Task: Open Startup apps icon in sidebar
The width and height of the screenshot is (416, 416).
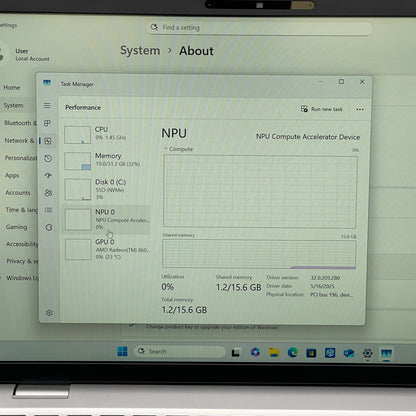Action: [x=48, y=175]
